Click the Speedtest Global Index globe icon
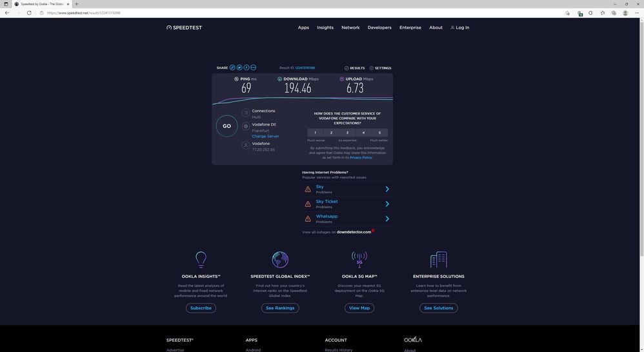Screen dimensions: 644x352 coord(280,259)
